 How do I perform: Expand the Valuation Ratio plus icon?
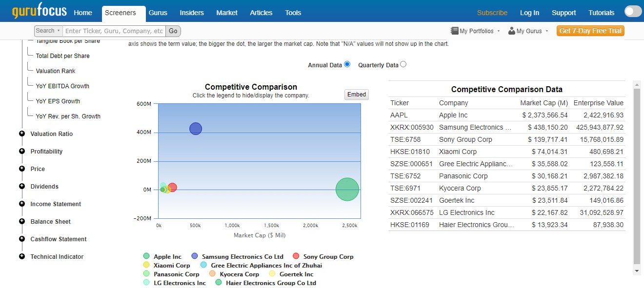point(22,134)
